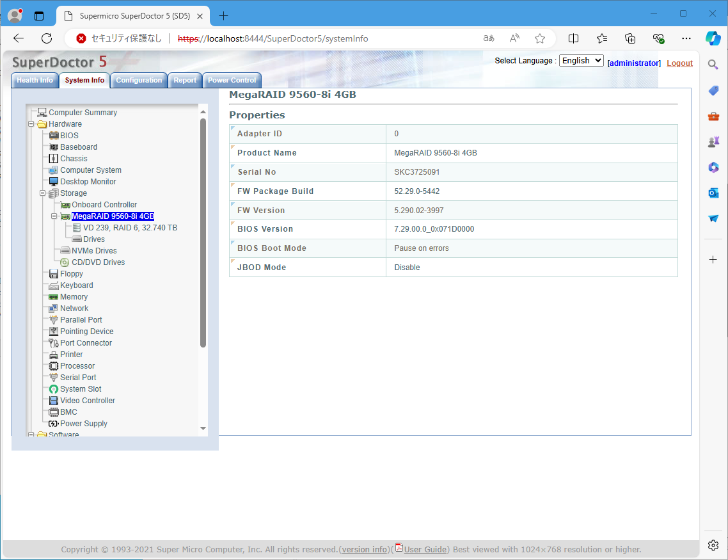Click the Computer System icon
Viewport: 728px width, 560px height.
(x=54, y=170)
